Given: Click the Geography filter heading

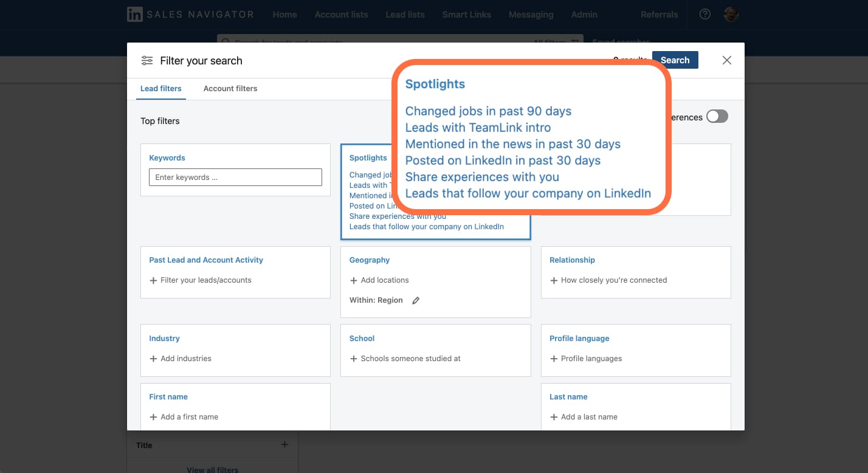Looking at the screenshot, I should pyautogui.click(x=370, y=260).
